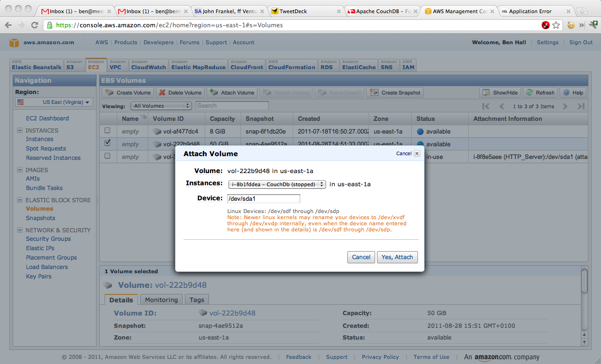Collapse the INSTANCES navigation section
Viewport: 601px width, 364px height.
(x=20, y=131)
